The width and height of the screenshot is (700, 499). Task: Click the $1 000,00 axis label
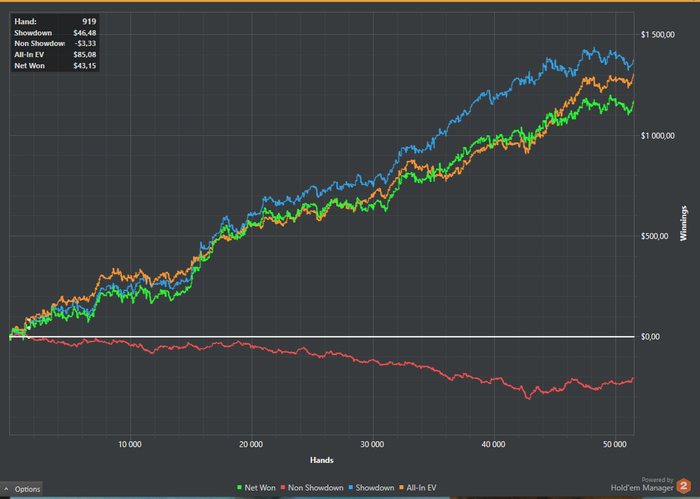pos(658,136)
